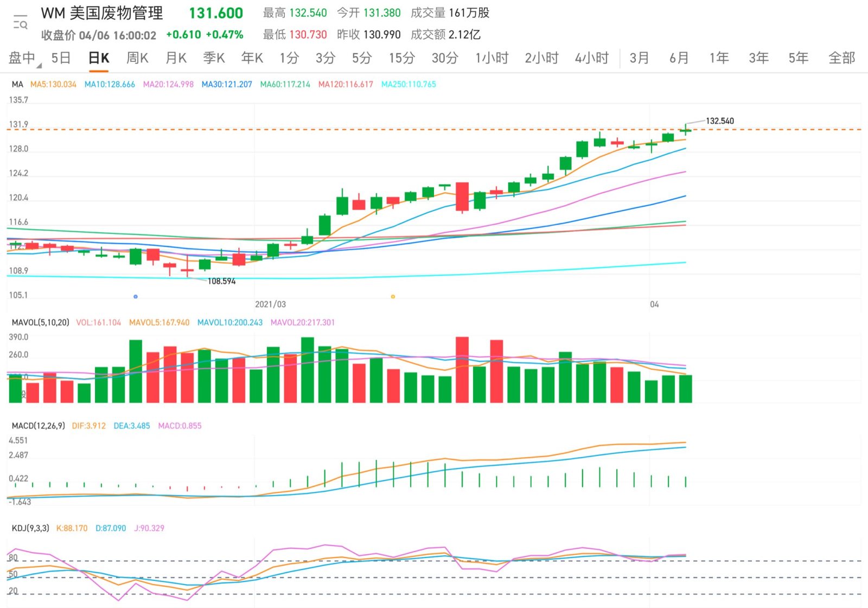Click the orange event marker dot
Screen dimensions: 868x608
click(393, 296)
